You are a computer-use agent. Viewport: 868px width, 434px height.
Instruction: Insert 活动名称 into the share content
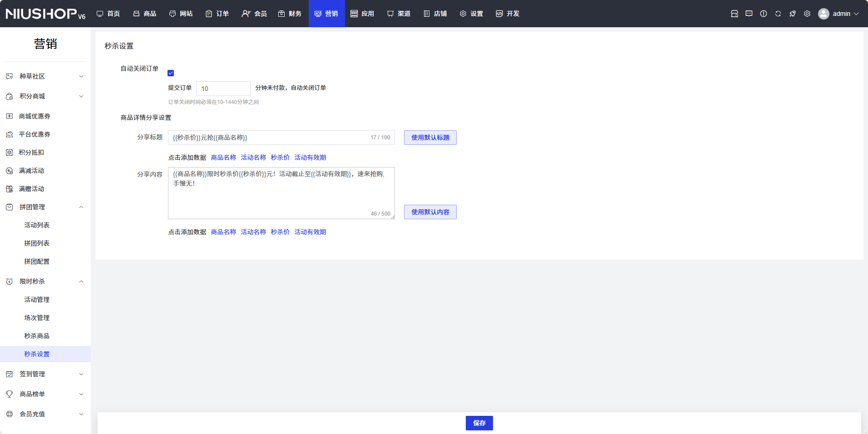[253, 232]
